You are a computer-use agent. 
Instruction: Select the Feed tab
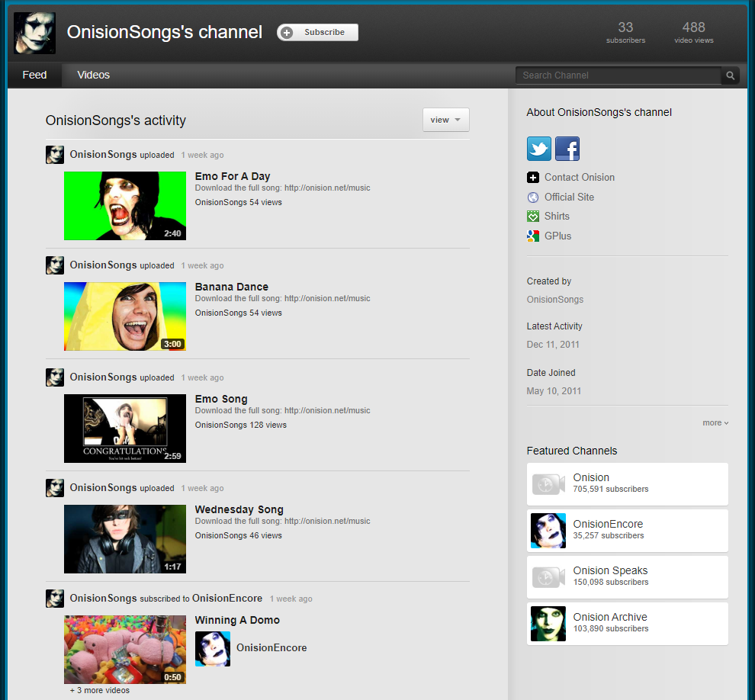click(x=34, y=75)
